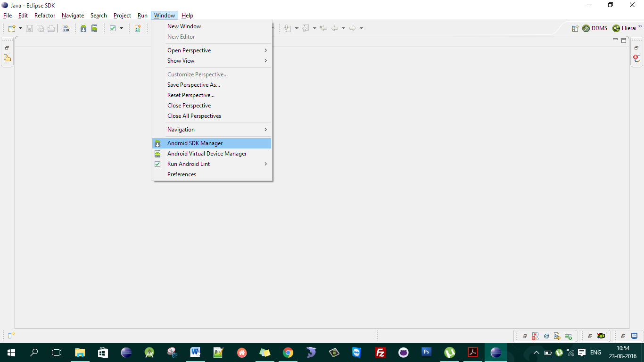Open Microsoft Word from the taskbar

pyautogui.click(x=195, y=353)
